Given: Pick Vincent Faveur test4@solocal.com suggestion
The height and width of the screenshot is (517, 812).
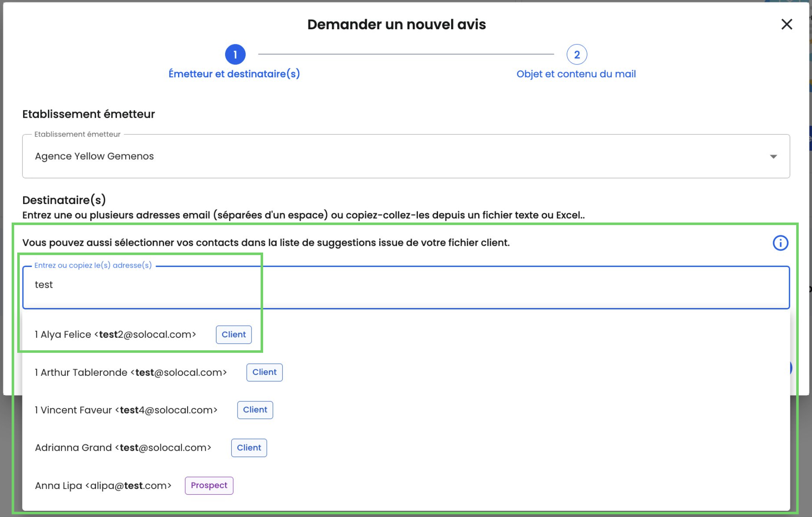Looking at the screenshot, I should 126,410.
